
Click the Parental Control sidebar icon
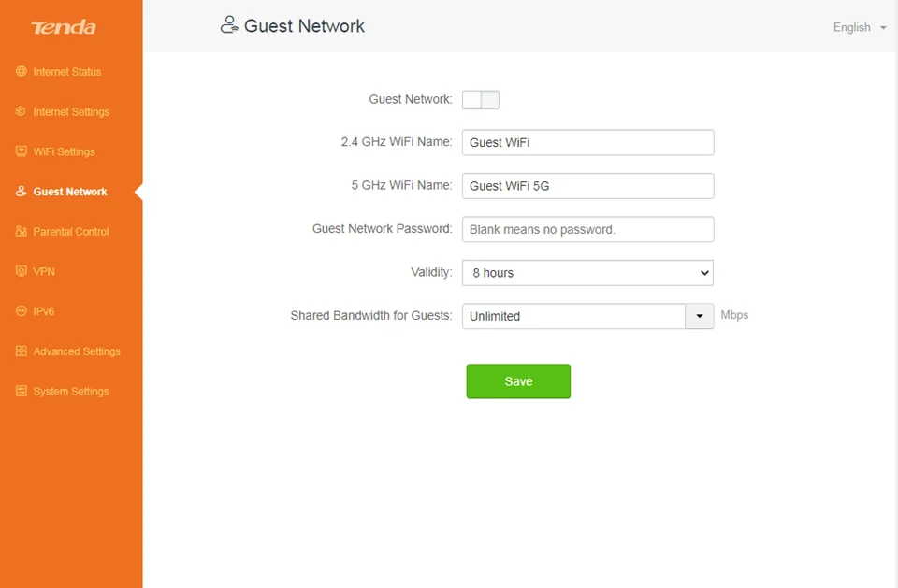[21, 232]
